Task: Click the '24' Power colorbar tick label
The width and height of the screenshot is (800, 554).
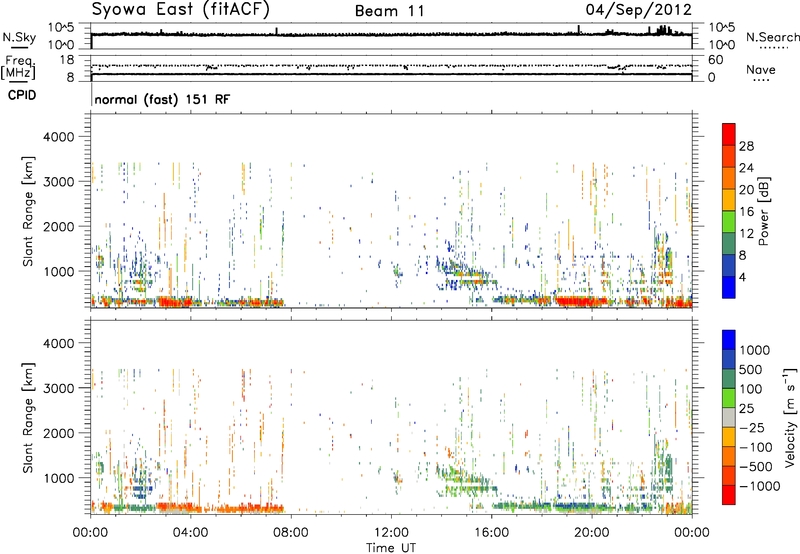Action: (x=746, y=168)
